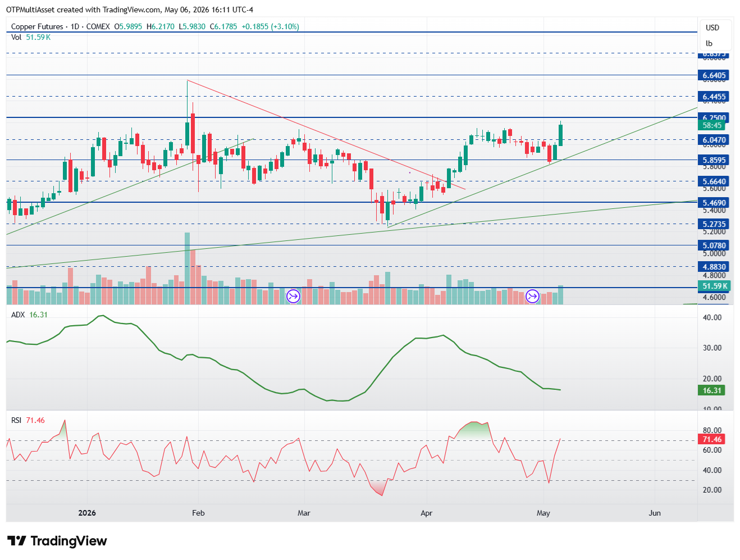This screenshot has height=560, width=740.
Task: Open the Copper Futures symbol title
Action: 61,26
